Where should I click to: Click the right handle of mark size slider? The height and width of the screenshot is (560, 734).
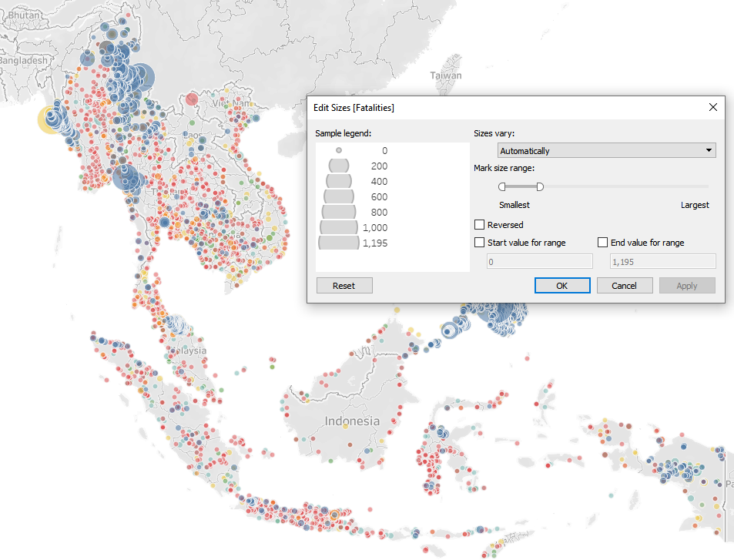click(x=540, y=186)
